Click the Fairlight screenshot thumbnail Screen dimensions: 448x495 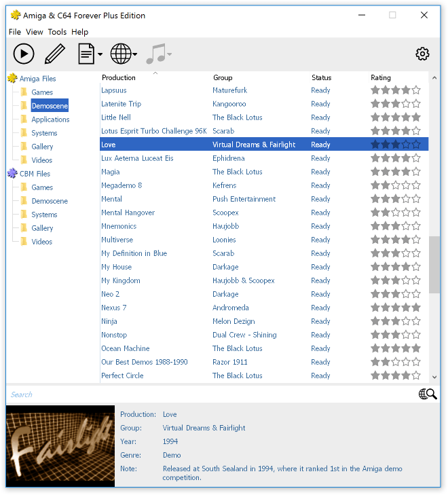(x=60, y=446)
